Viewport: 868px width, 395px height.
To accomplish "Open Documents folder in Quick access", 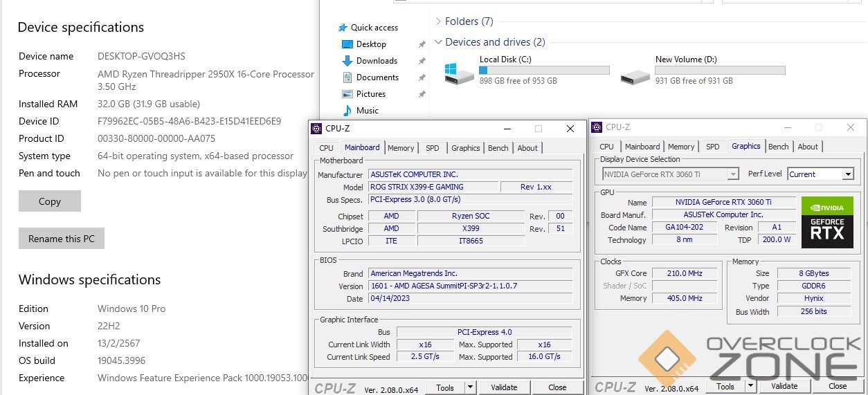I will (377, 77).
